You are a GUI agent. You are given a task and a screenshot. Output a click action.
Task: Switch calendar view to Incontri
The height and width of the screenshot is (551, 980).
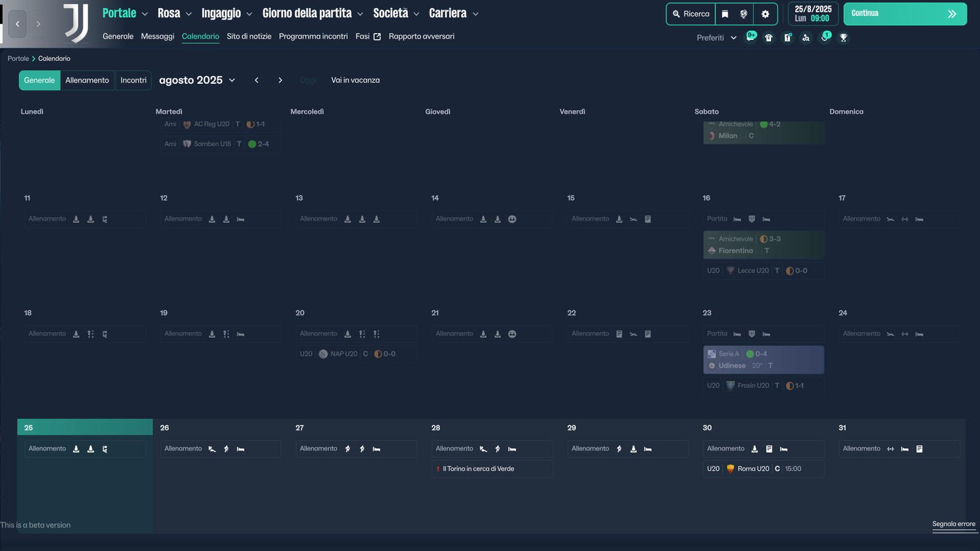(x=133, y=80)
